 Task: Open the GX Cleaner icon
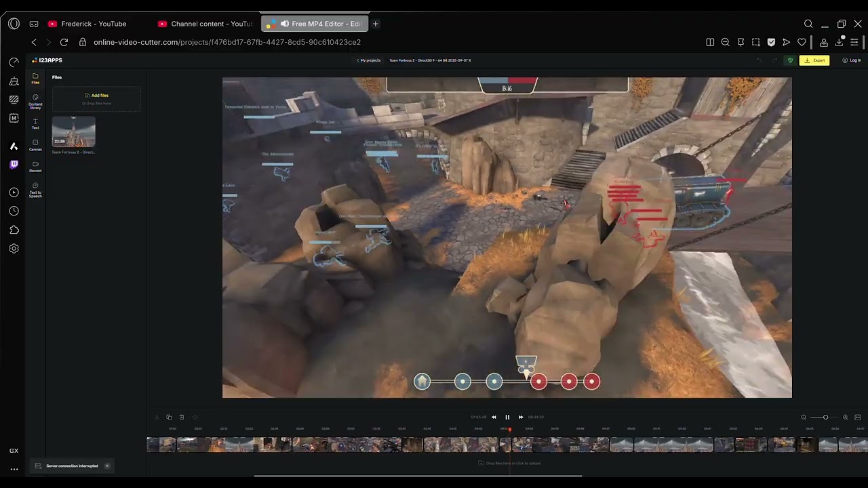coord(14,81)
